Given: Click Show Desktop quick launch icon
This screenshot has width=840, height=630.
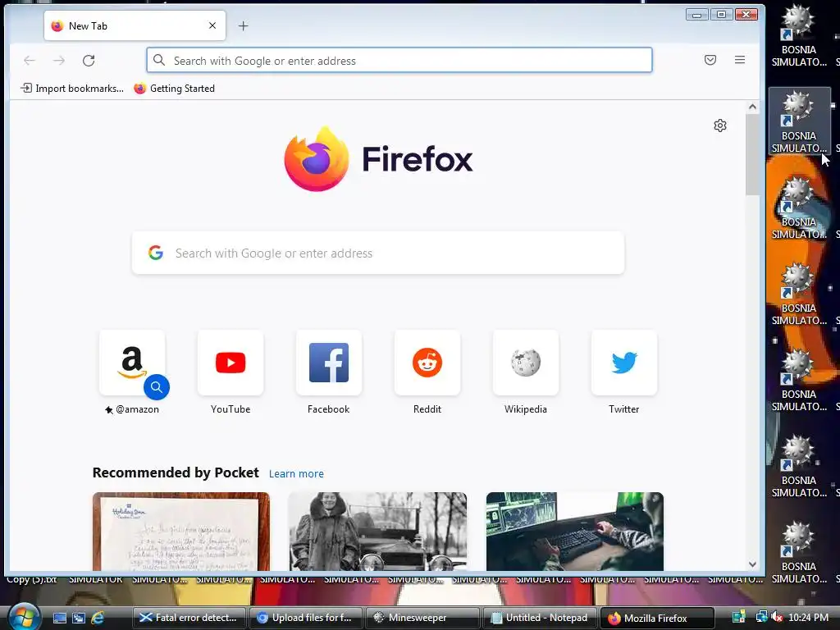Looking at the screenshot, I should [59, 618].
